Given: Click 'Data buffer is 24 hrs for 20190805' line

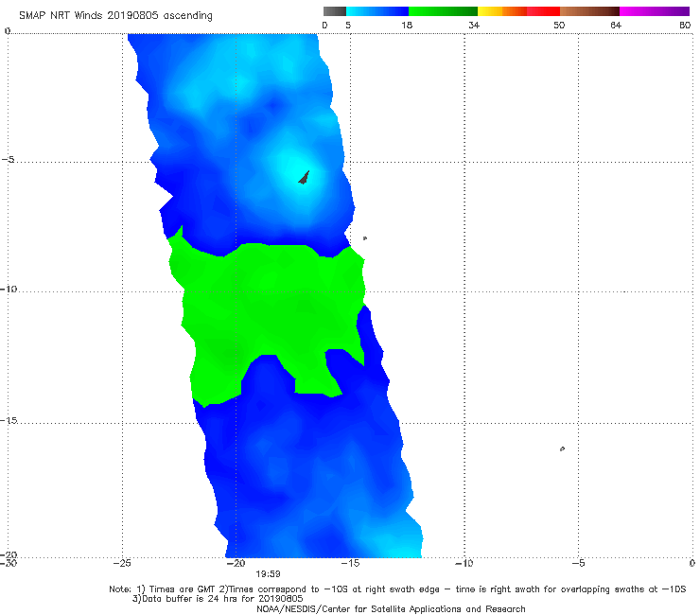Looking at the screenshot, I should coord(218,599).
